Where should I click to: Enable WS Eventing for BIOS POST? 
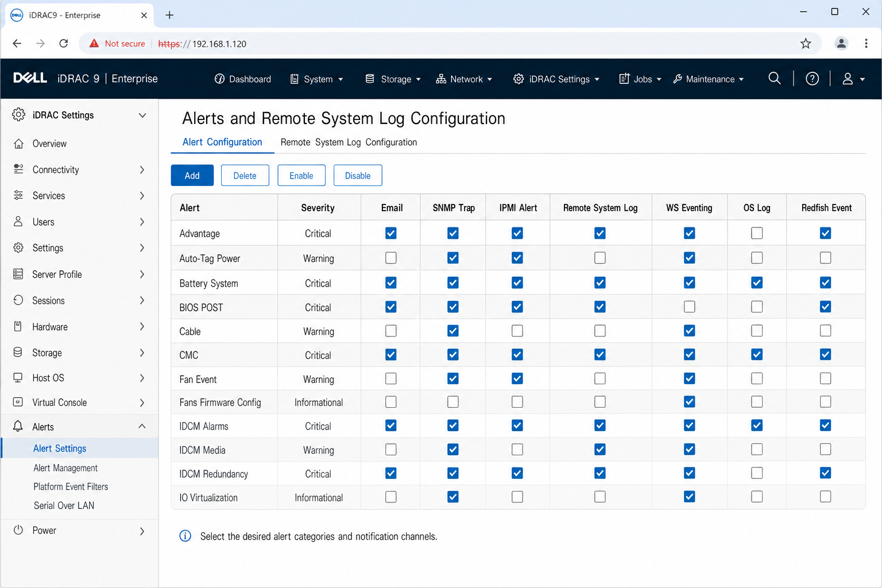690,307
